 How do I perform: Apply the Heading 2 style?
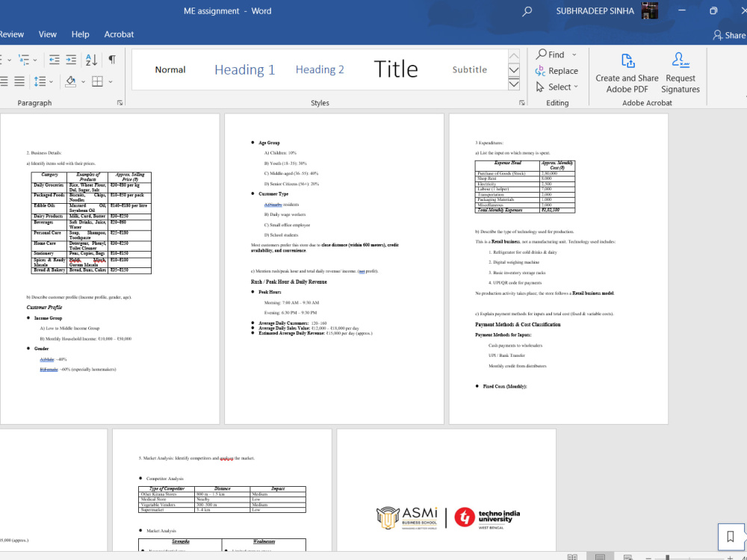tap(320, 69)
